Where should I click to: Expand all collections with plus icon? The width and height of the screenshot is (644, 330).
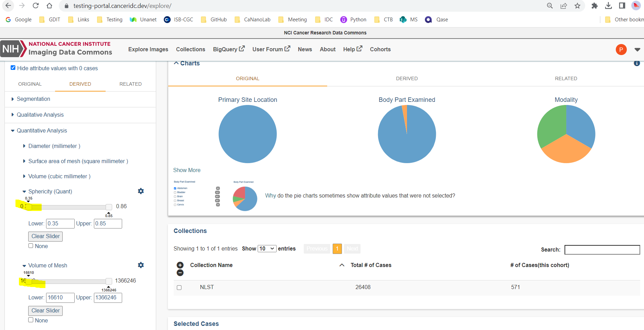(180, 265)
